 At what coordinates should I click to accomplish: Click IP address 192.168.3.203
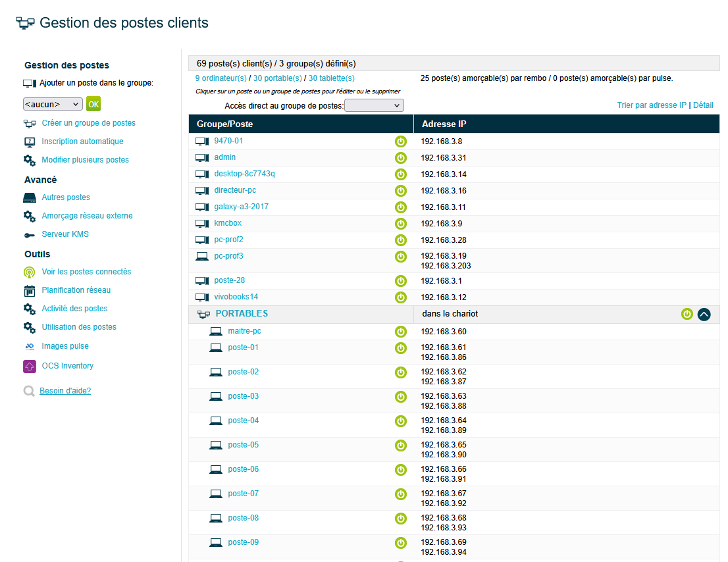(x=446, y=266)
